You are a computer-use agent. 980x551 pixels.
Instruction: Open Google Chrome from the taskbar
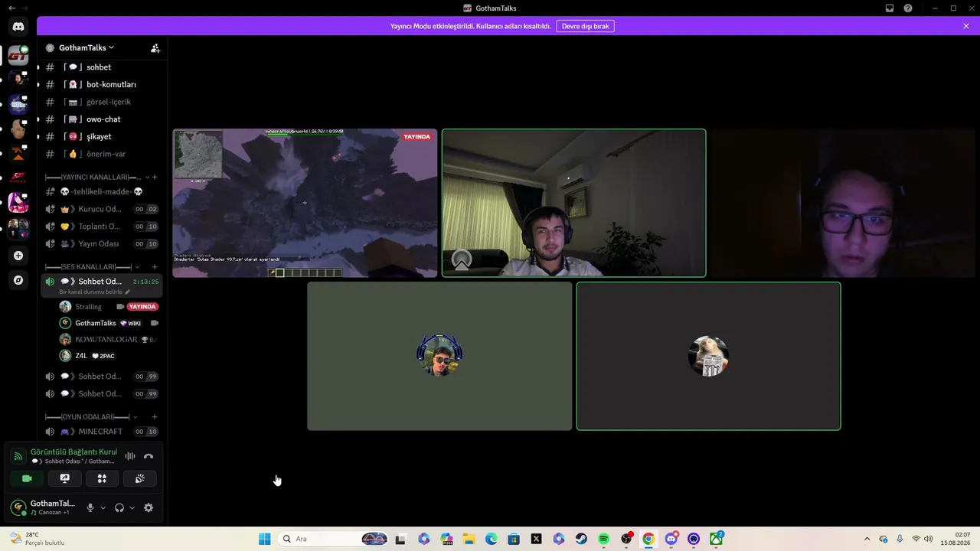[x=648, y=539]
